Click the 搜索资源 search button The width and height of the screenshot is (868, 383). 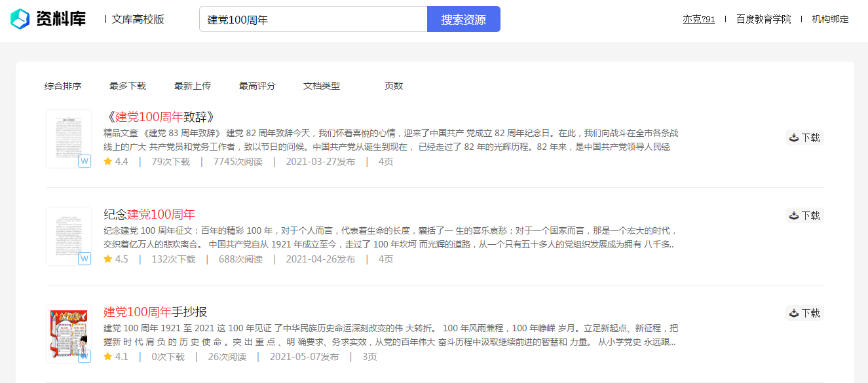click(464, 19)
